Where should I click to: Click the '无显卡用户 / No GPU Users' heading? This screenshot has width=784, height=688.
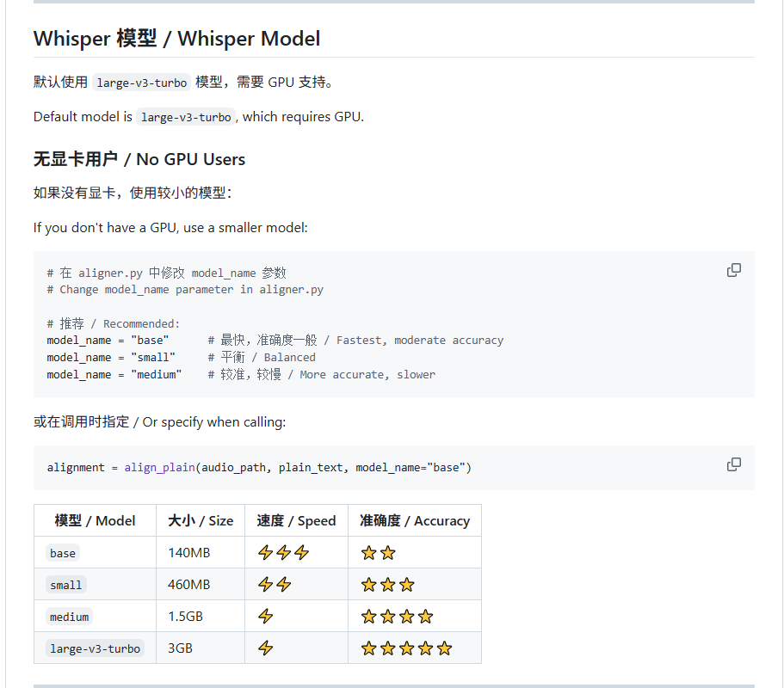coord(139,159)
